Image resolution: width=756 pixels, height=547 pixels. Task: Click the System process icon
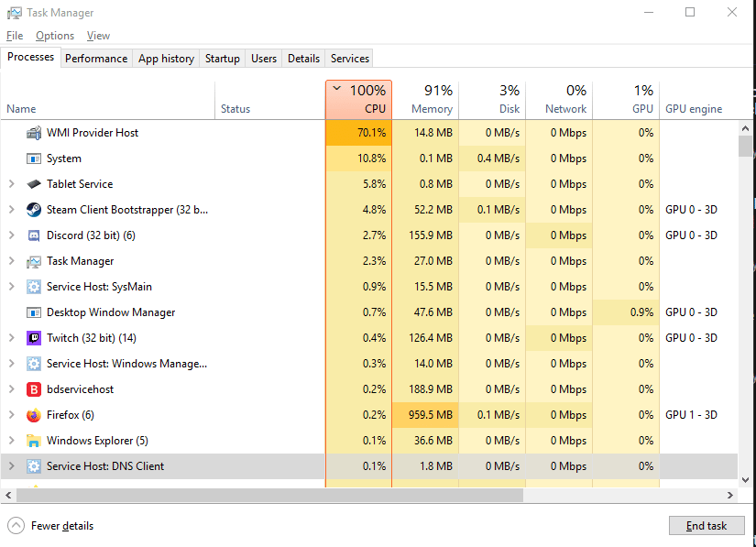point(34,158)
